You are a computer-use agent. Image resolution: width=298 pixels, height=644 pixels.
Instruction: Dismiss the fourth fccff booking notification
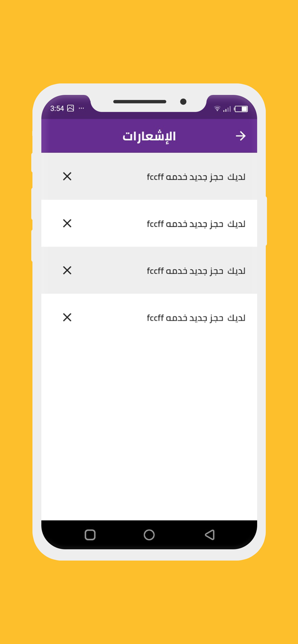tap(67, 317)
